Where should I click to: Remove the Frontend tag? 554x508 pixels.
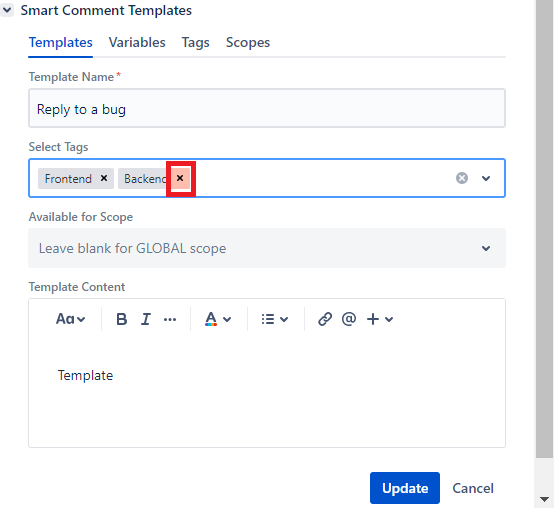point(104,178)
